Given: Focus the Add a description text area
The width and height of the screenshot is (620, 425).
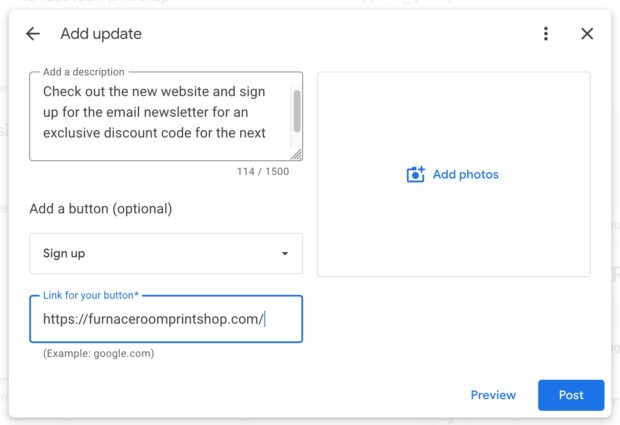Looking at the screenshot, I should click(166, 116).
